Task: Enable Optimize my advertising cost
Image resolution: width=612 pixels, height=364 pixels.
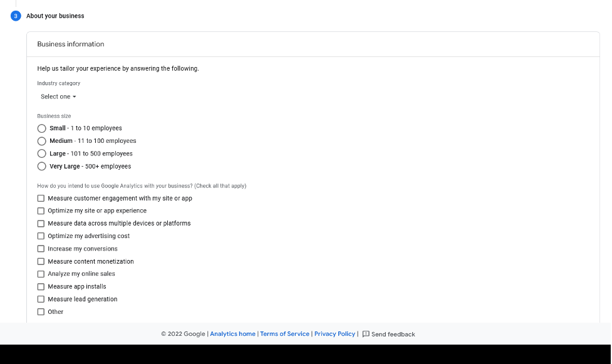Action: (41, 236)
